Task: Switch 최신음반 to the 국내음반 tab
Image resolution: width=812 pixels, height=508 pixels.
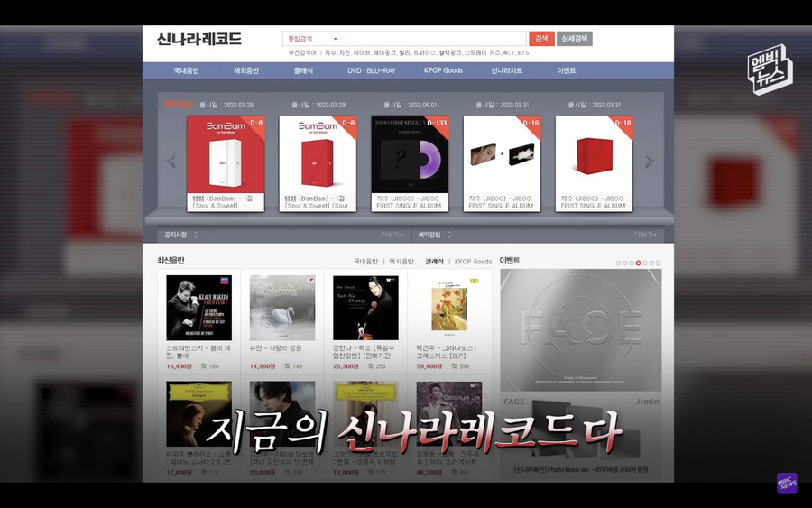Action: click(365, 262)
